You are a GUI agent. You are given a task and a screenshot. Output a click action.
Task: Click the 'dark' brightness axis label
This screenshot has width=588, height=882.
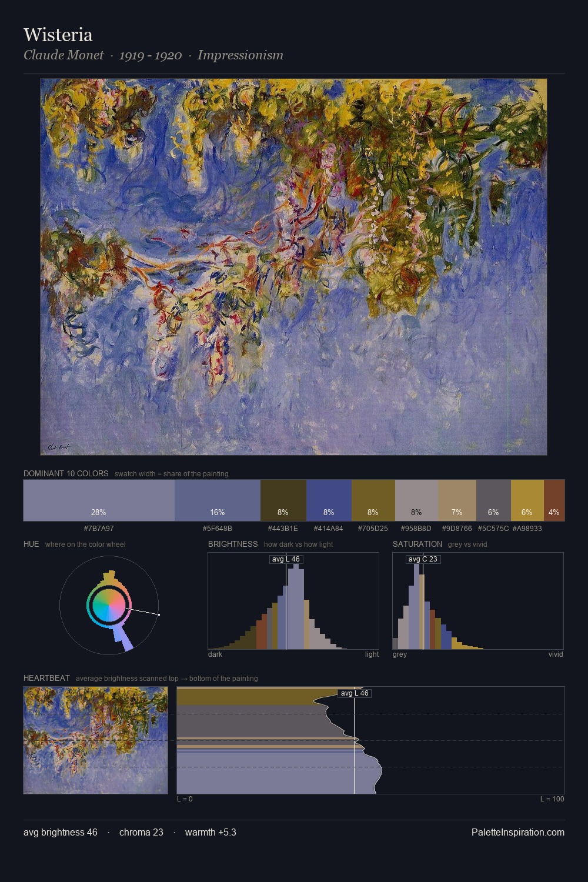tap(215, 654)
